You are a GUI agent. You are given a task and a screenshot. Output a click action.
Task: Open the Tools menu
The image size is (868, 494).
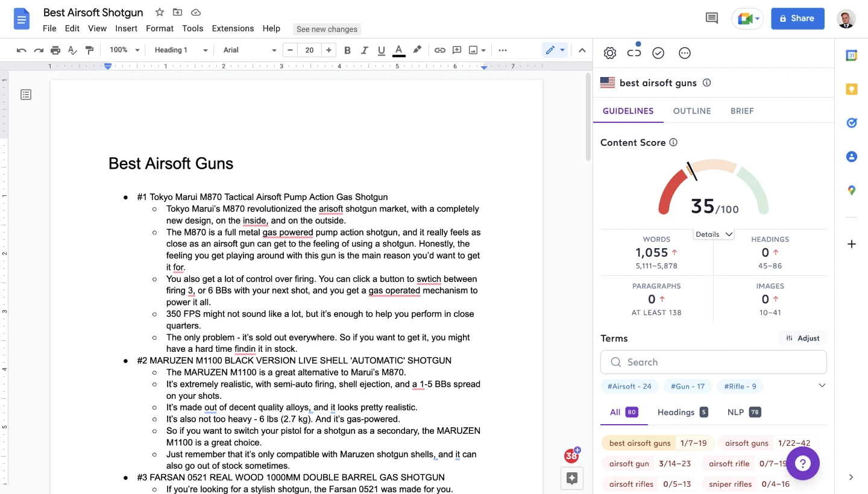(193, 28)
